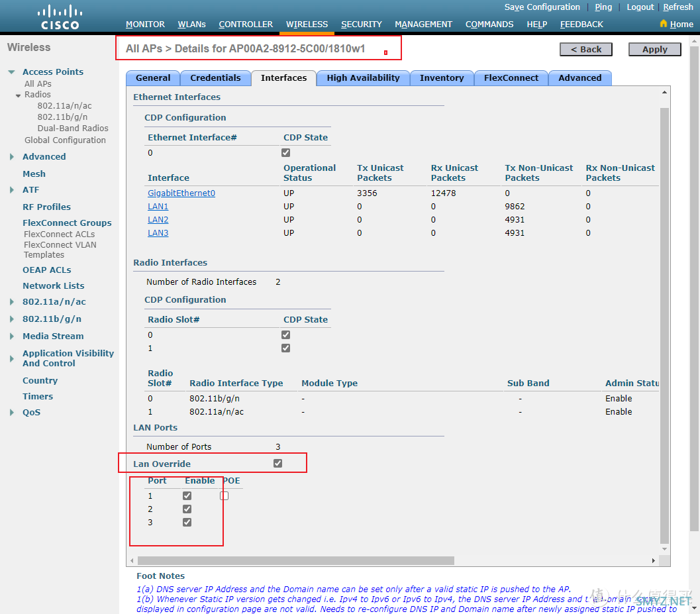Disable the Lan Override checkbox
Image resolution: width=700 pixels, height=614 pixels.
pyautogui.click(x=277, y=463)
